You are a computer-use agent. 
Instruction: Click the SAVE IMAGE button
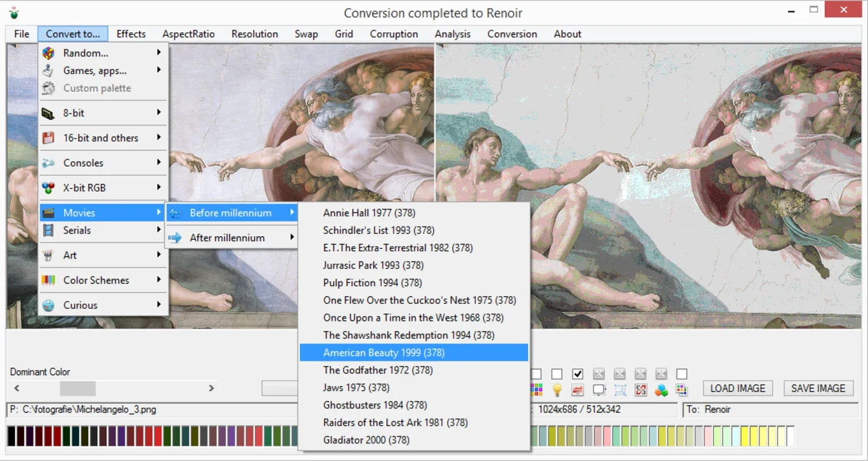818,388
